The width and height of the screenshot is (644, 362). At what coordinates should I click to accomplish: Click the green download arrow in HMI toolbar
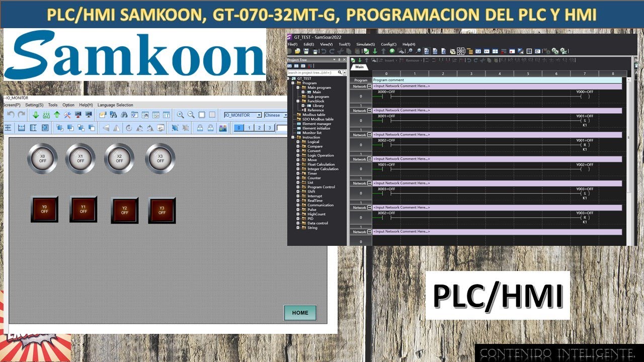pyautogui.click(x=36, y=115)
